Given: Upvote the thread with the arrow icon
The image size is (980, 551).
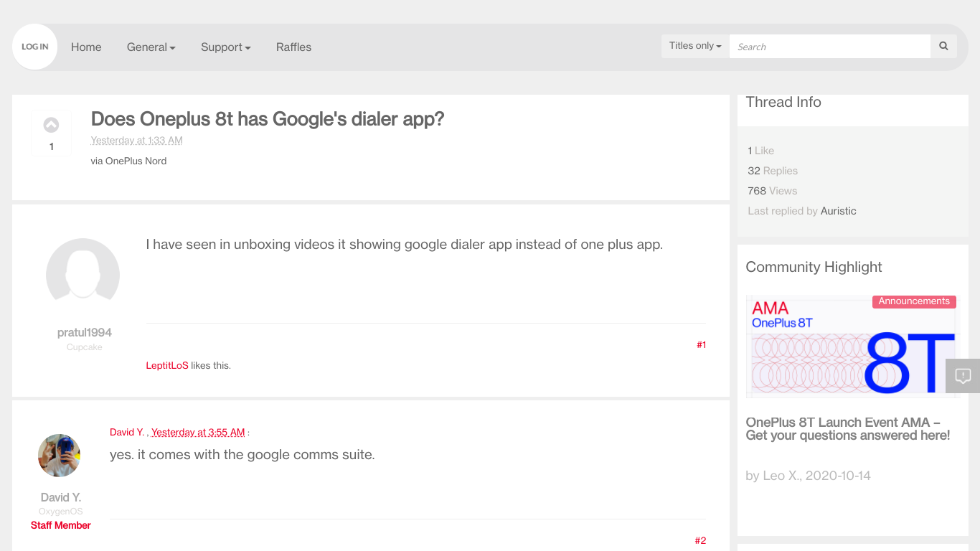Looking at the screenshot, I should pos(51,125).
